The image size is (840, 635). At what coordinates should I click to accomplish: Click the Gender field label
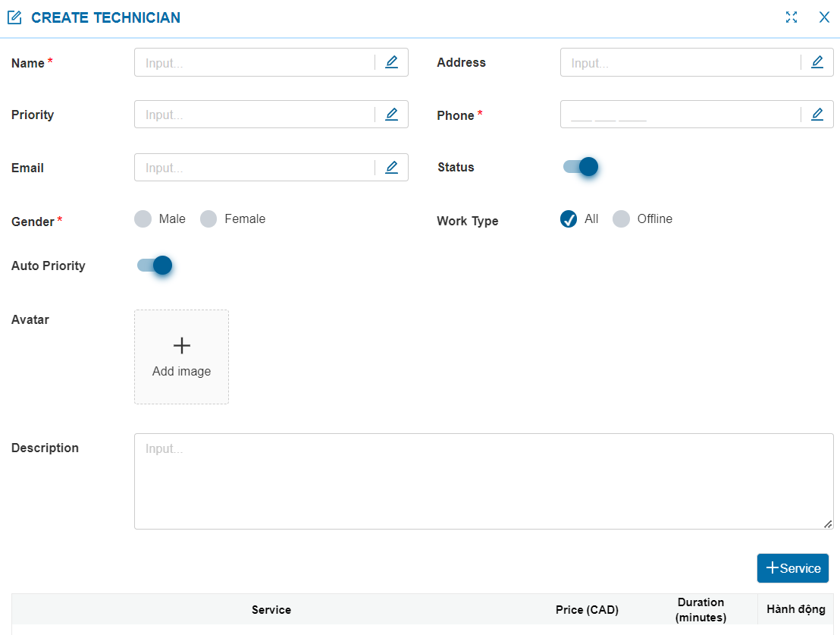click(33, 222)
